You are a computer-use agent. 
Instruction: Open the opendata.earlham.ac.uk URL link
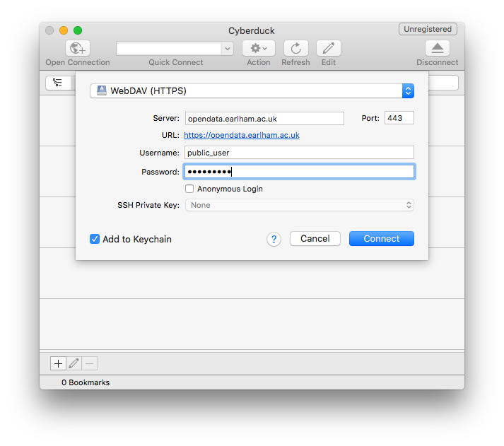coord(241,135)
